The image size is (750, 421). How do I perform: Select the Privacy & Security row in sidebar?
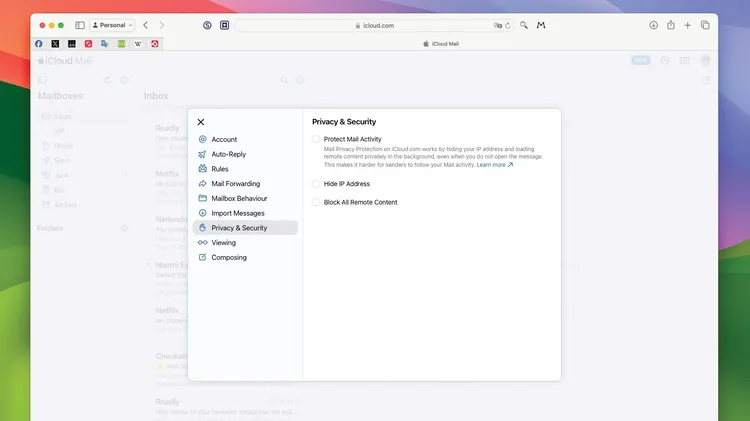coord(245,228)
